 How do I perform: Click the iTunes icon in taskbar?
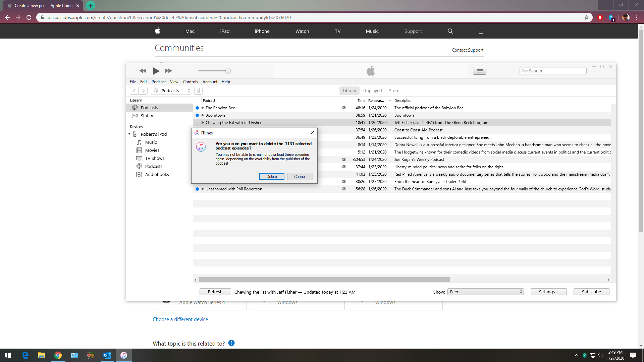click(124, 355)
